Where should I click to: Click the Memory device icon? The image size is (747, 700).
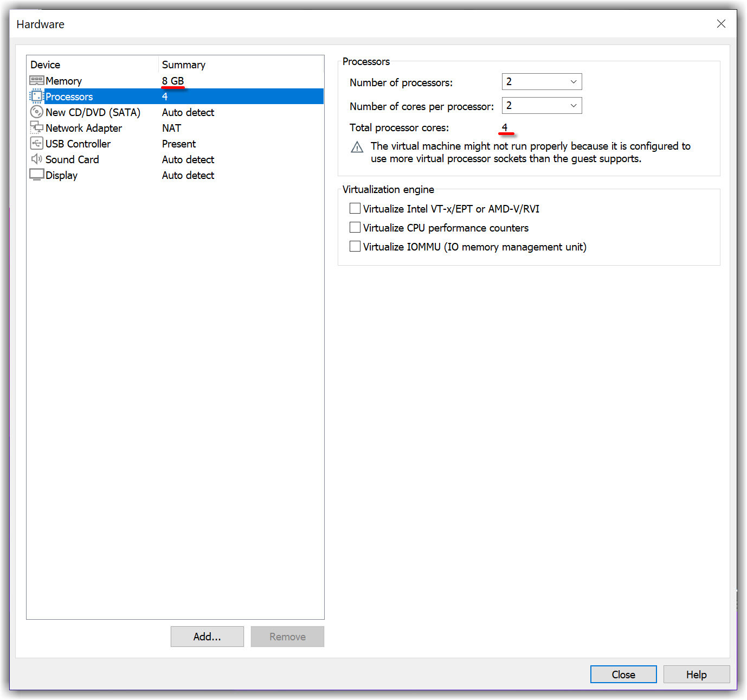[x=36, y=81]
